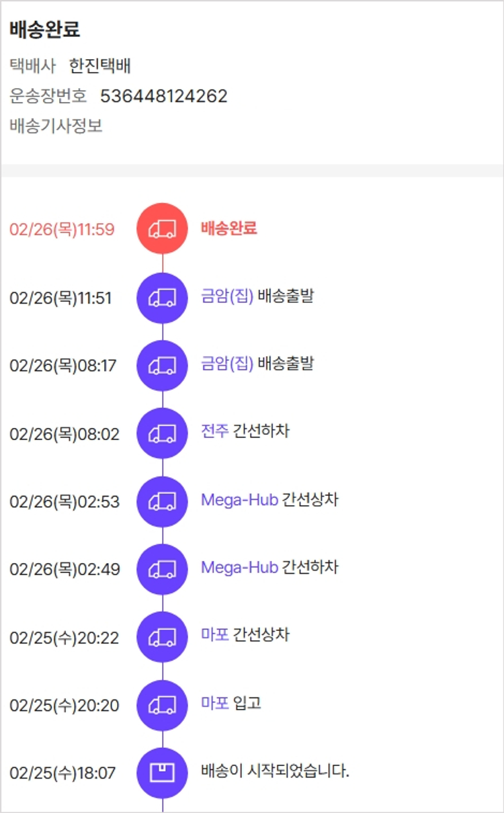Viewport: 504px width, 813px height.
Task: Open Mega-Hub link in 간선상차 entry
Action: coord(239,500)
